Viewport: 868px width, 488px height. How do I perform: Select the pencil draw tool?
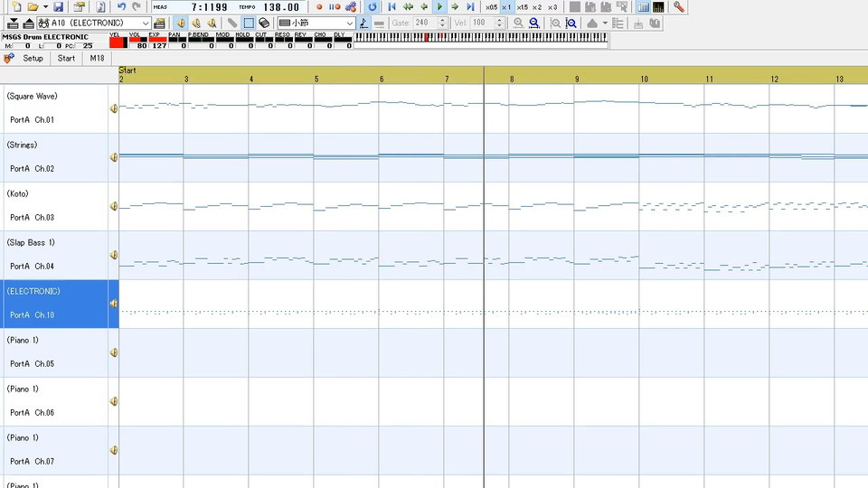pos(232,23)
